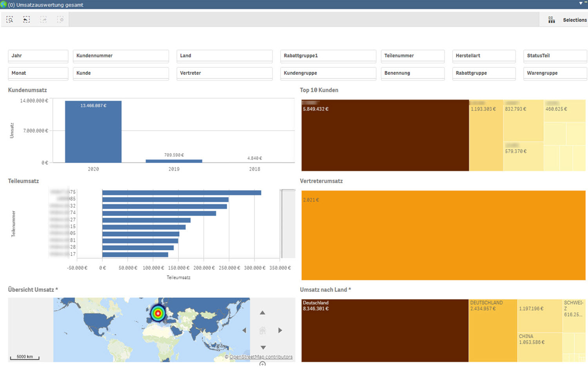
Task: Select the 2020 bar in Kundenumsatz
Action: pyautogui.click(x=93, y=132)
